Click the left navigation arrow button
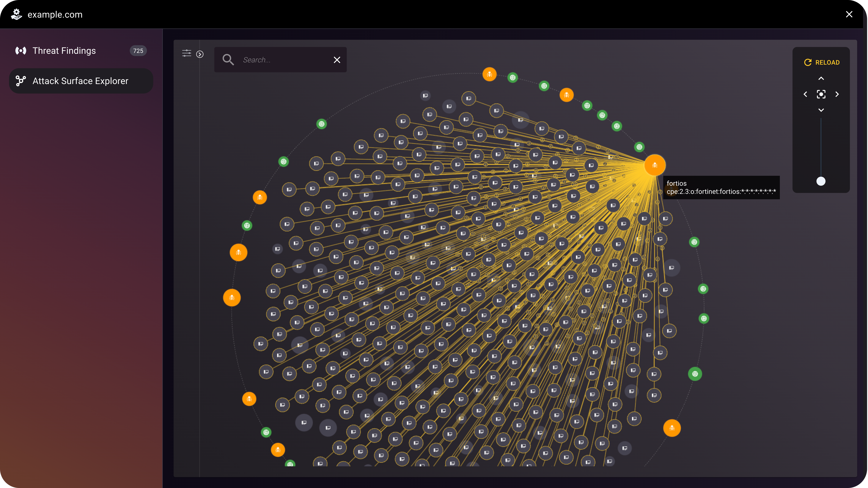 pyautogui.click(x=805, y=94)
